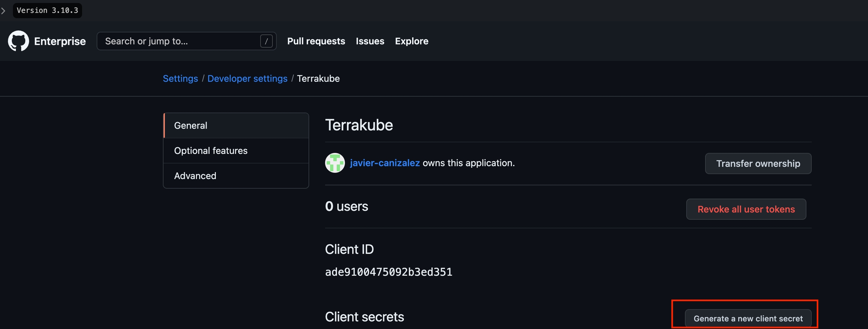
Task: Go to Issues in the header
Action: [x=370, y=41]
